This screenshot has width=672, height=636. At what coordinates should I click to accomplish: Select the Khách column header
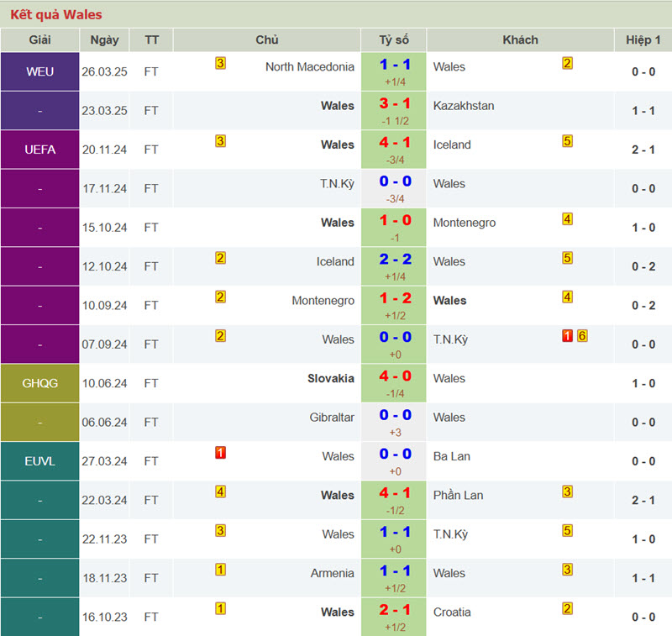[520, 40]
